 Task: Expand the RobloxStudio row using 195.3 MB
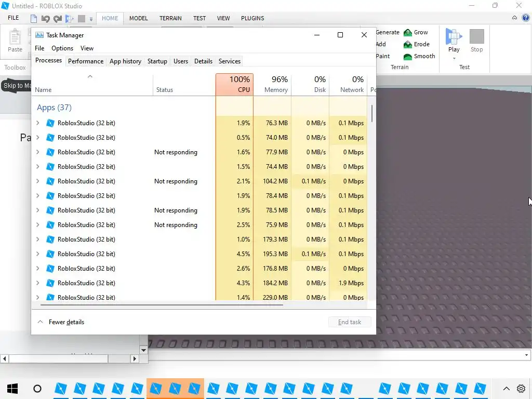point(37,254)
